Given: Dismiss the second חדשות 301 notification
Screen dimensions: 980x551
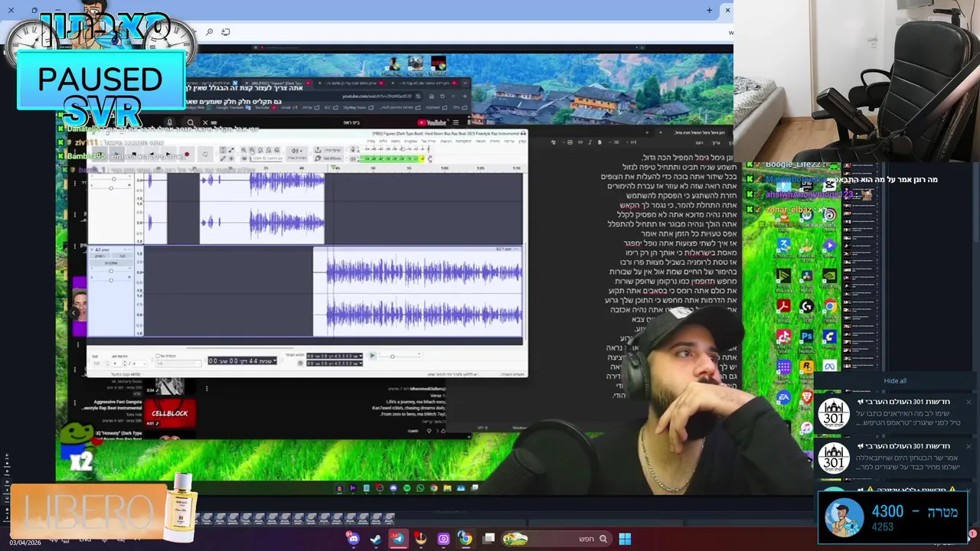Looking at the screenshot, I should pos(968,446).
